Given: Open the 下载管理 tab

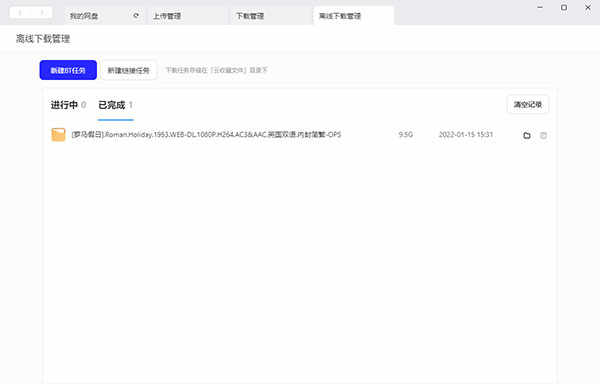Looking at the screenshot, I should 250,16.
